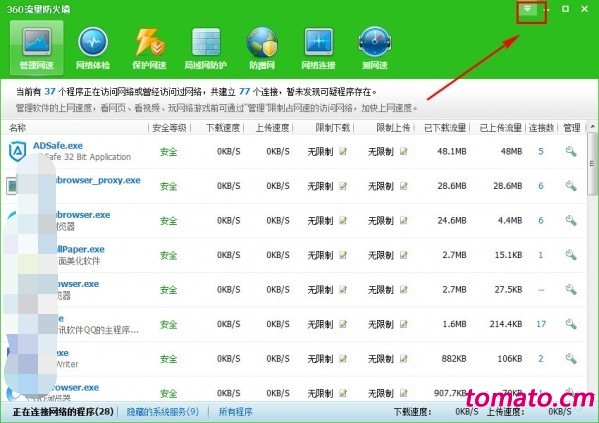599x423 pixels.
Task: Click the manage wrench icon for ADSafe.exe
Action: [x=571, y=151]
